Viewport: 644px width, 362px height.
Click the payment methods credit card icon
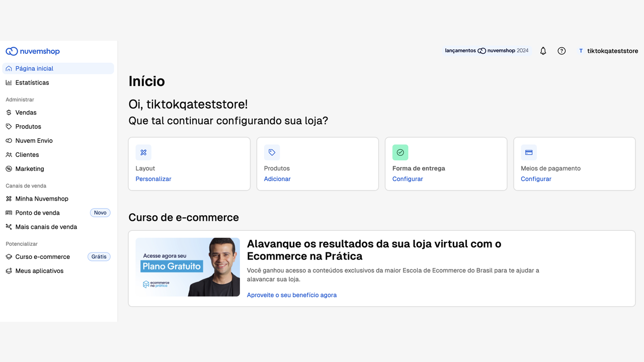[x=529, y=152]
